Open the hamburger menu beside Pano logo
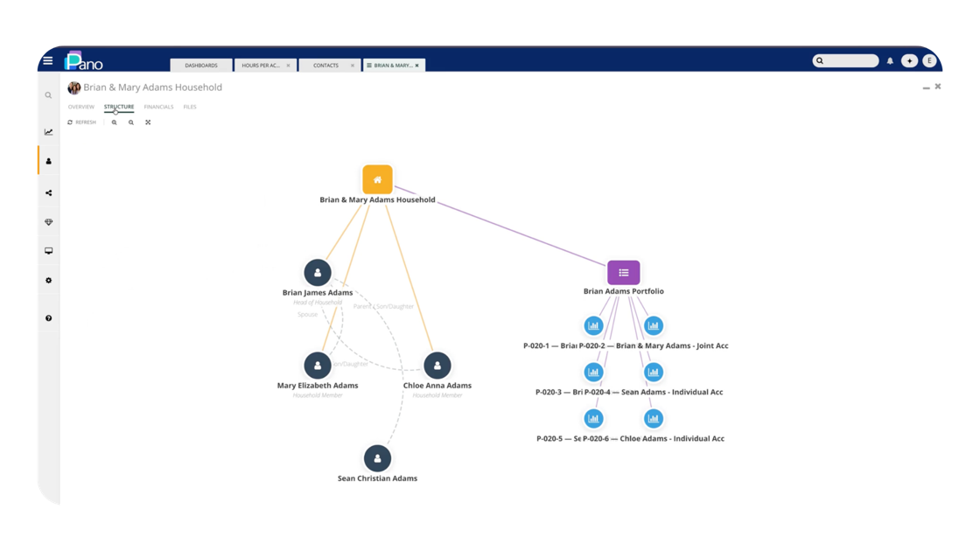Image resolution: width=980 pixels, height=551 pixels. coord(48,60)
